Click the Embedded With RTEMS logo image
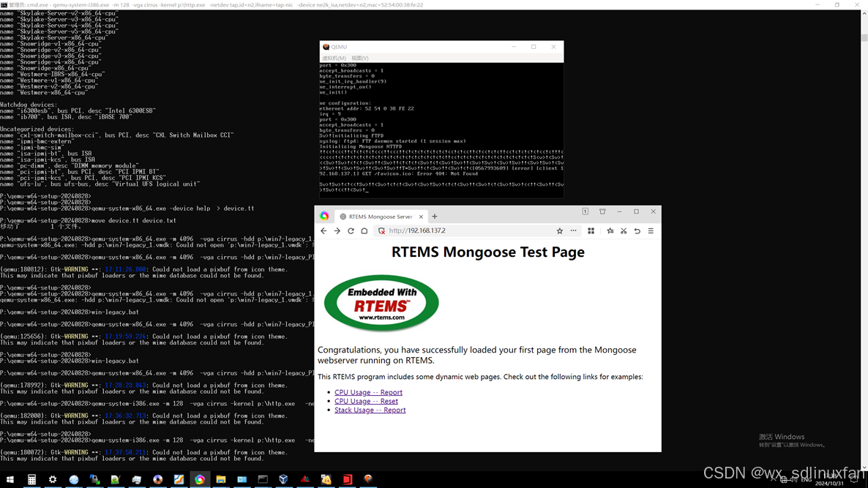Viewport: 868px width, 488px height. (x=381, y=303)
